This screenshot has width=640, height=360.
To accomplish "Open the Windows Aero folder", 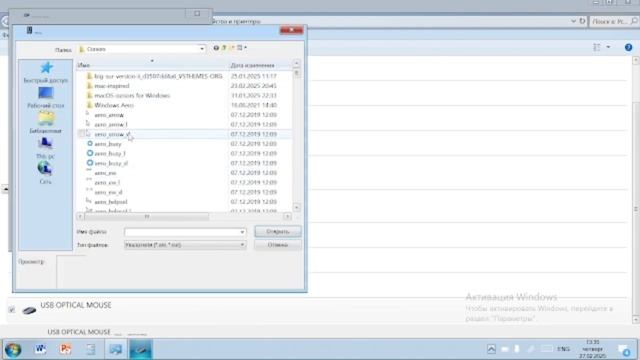I will 114,105.
